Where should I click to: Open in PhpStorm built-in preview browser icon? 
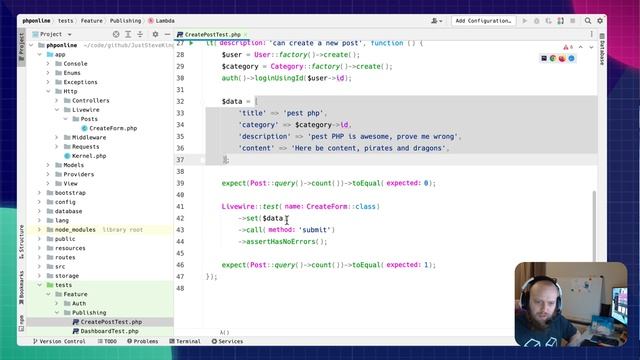click(x=544, y=58)
